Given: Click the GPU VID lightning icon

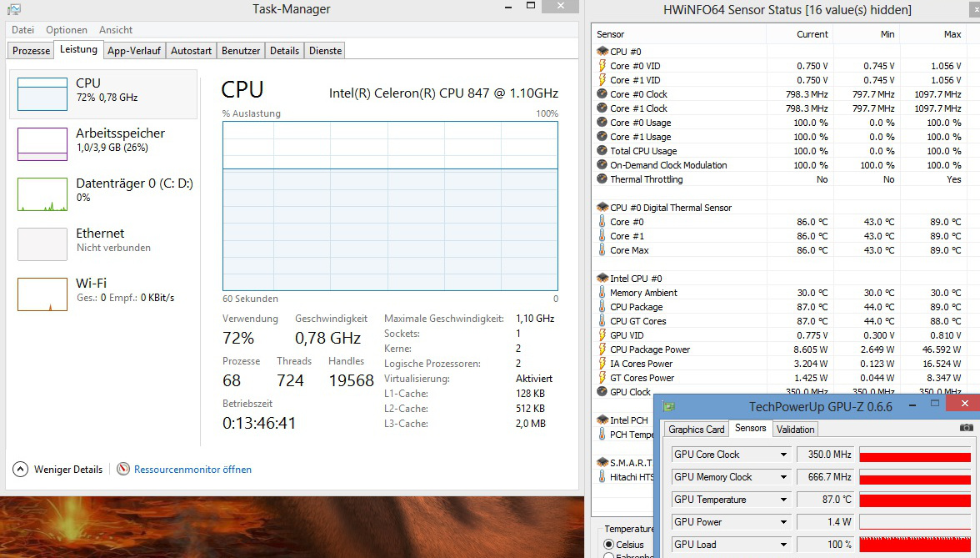Looking at the screenshot, I should 602,334.
